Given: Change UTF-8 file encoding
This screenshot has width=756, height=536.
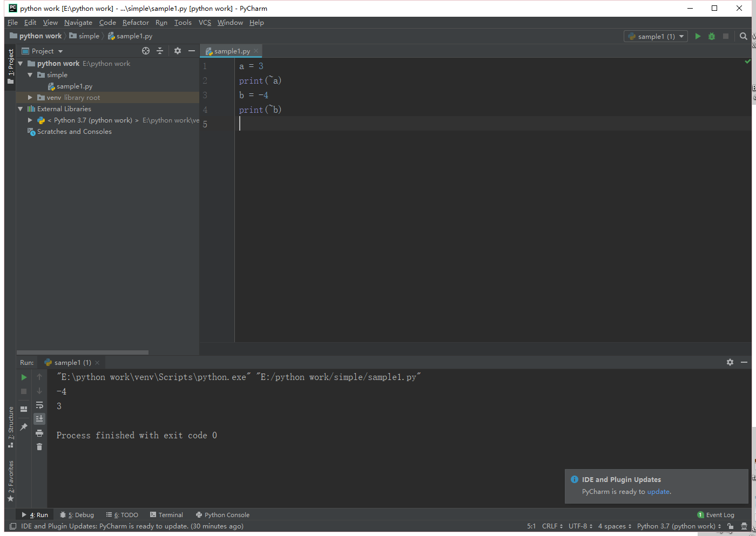Looking at the screenshot, I should click(580, 526).
